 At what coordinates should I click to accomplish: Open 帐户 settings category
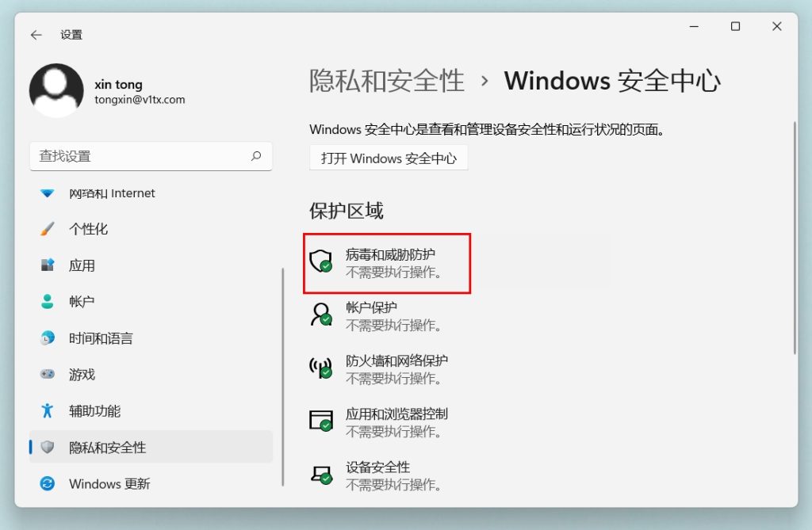point(151,301)
